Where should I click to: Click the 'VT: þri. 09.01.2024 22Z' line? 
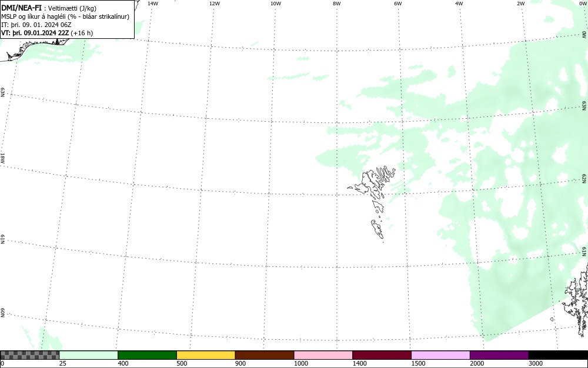(35, 33)
